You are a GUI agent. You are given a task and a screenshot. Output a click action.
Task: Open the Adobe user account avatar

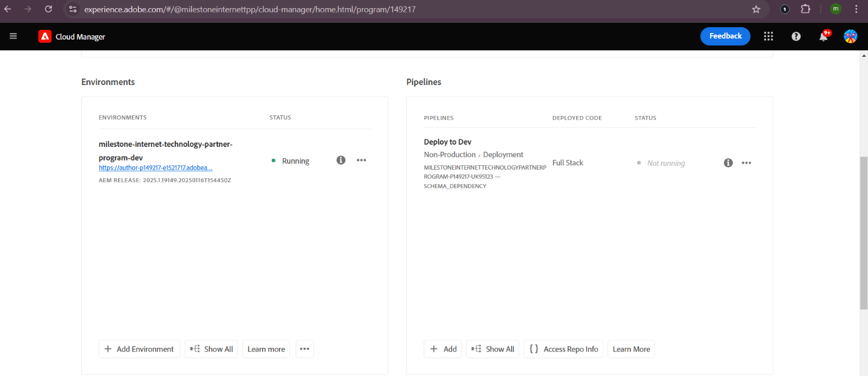pyautogui.click(x=850, y=36)
